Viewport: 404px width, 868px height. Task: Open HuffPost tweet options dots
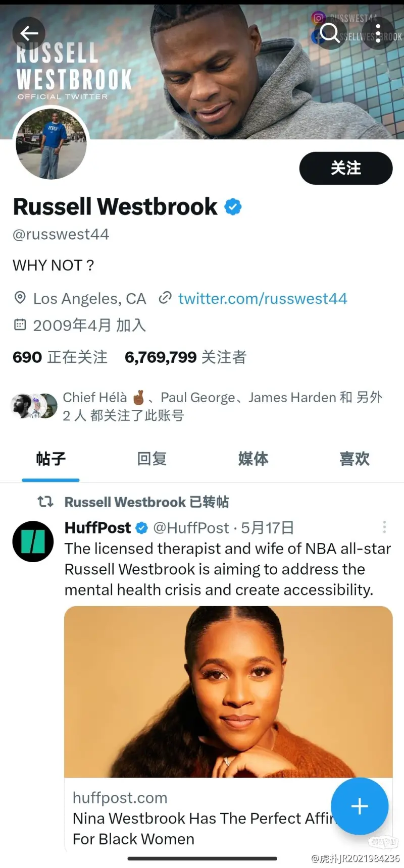point(384,527)
